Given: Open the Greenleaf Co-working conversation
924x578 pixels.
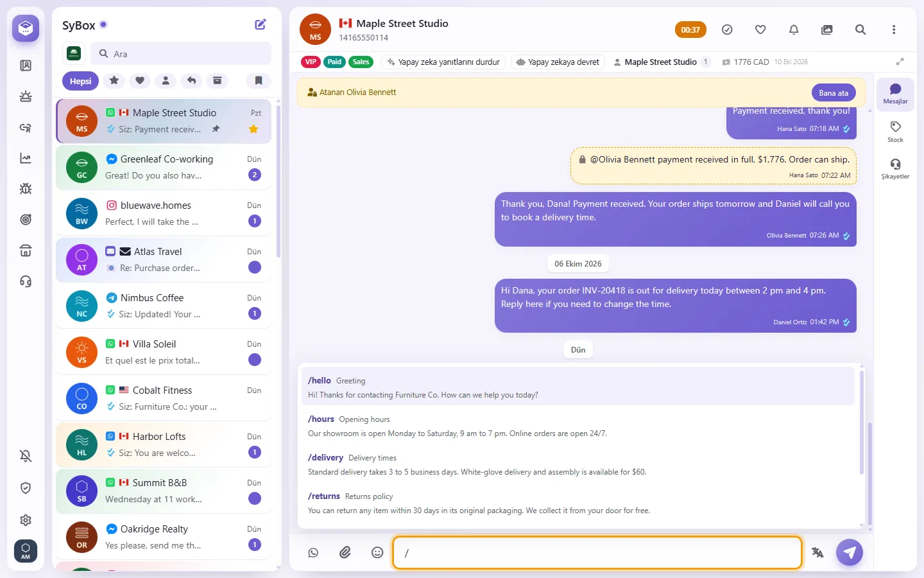Looking at the screenshot, I should pos(164,167).
